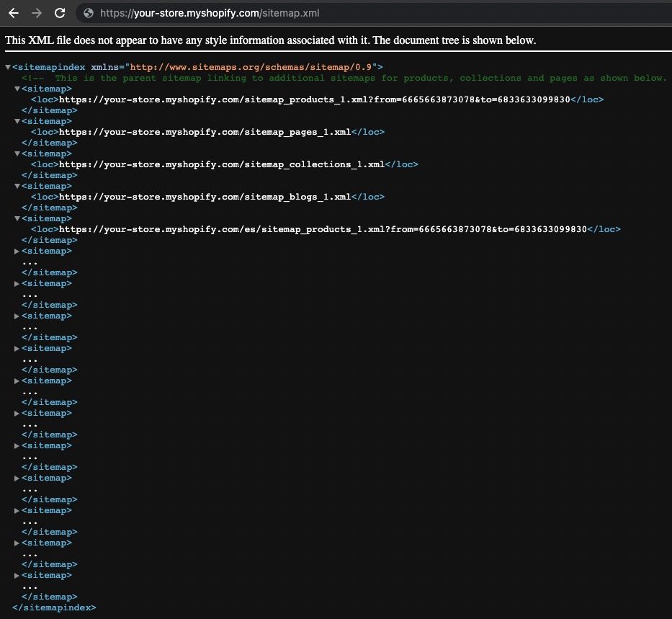Image resolution: width=672 pixels, height=619 pixels.
Task: Click the 'This XML file does not appear' notice
Action: pyautogui.click(x=270, y=40)
